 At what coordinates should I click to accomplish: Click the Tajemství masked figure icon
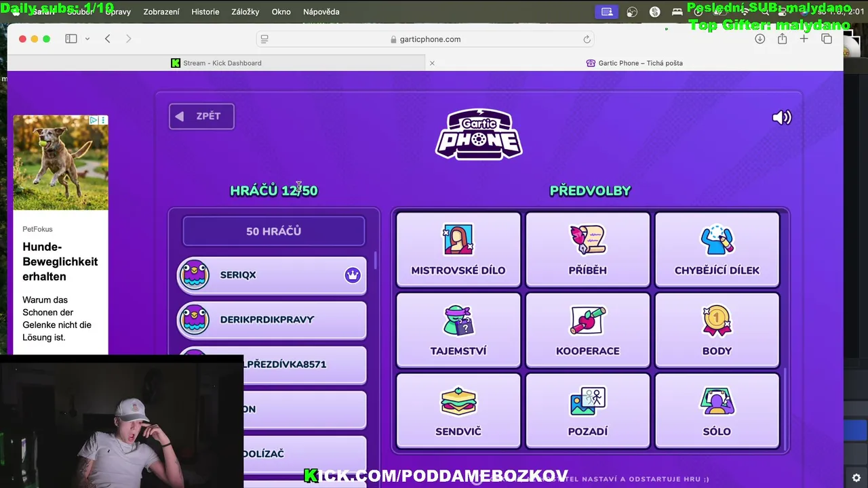pyautogui.click(x=458, y=321)
